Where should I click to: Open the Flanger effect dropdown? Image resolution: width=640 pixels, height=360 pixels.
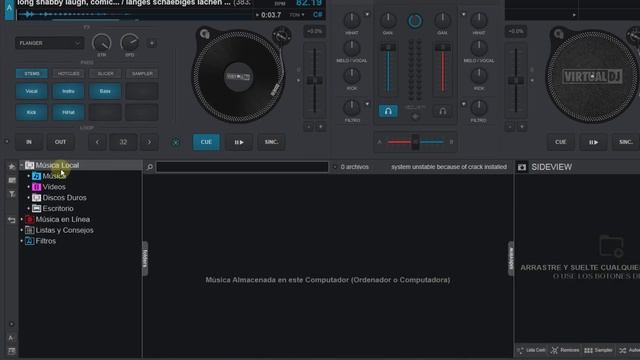tap(49, 43)
